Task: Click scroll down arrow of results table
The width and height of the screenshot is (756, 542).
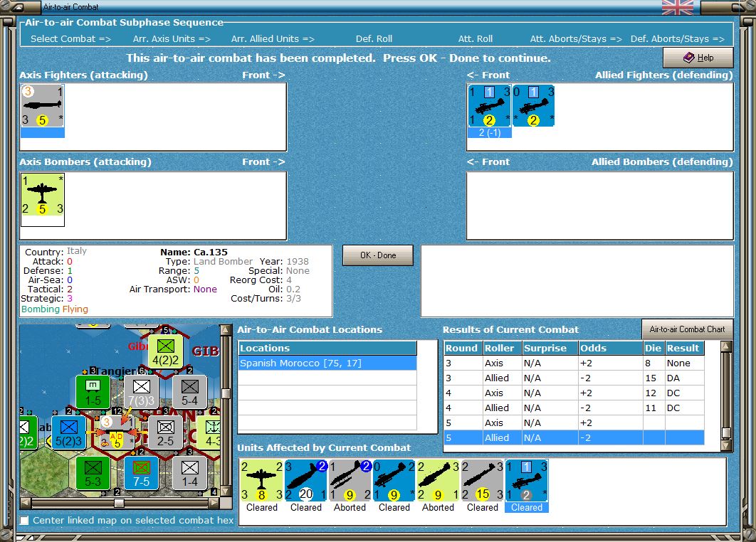Action: [726, 446]
